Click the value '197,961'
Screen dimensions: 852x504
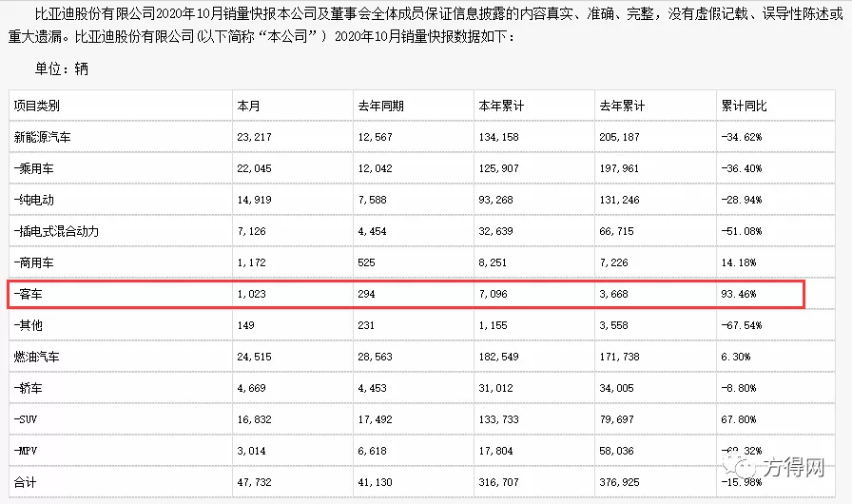click(x=619, y=169)
